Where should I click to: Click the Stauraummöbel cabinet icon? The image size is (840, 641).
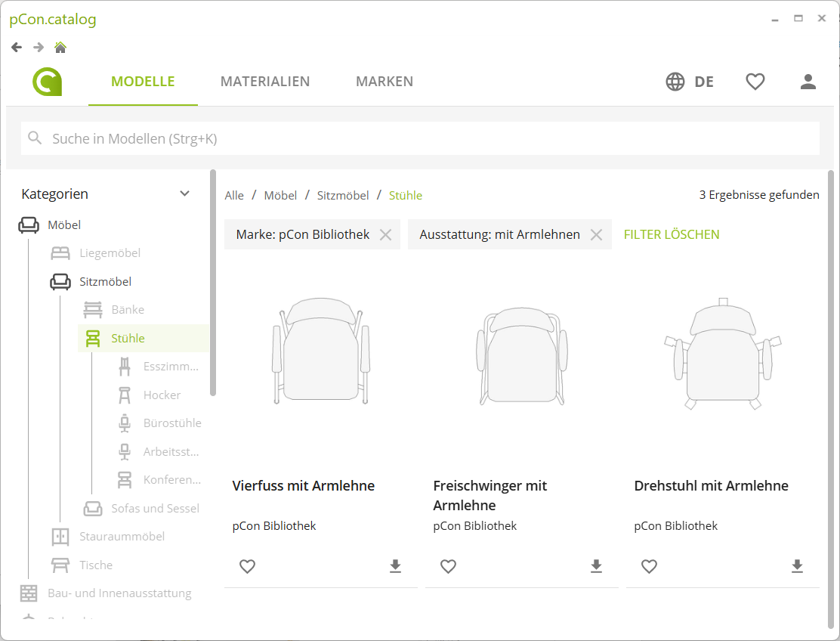(60, 537)
